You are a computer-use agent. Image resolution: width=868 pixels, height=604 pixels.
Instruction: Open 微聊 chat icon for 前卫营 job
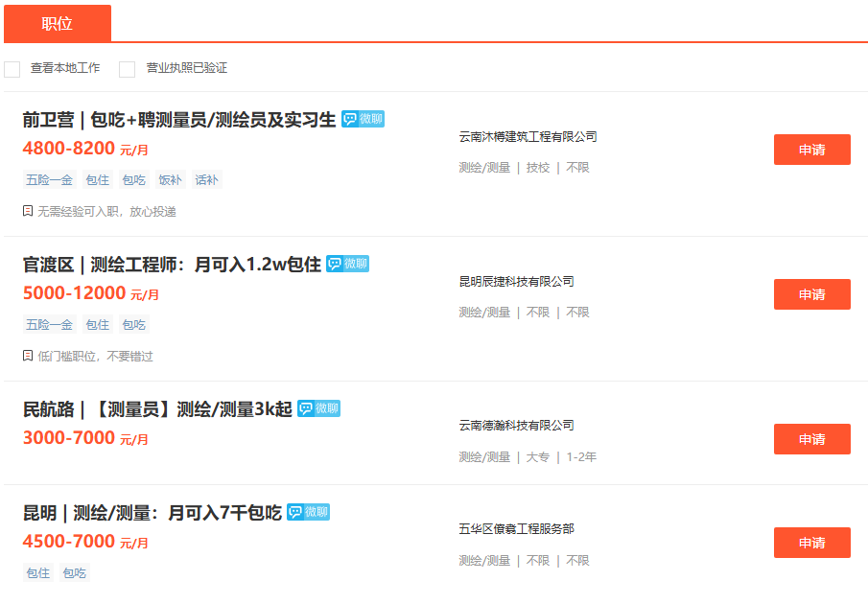point(363,119)
